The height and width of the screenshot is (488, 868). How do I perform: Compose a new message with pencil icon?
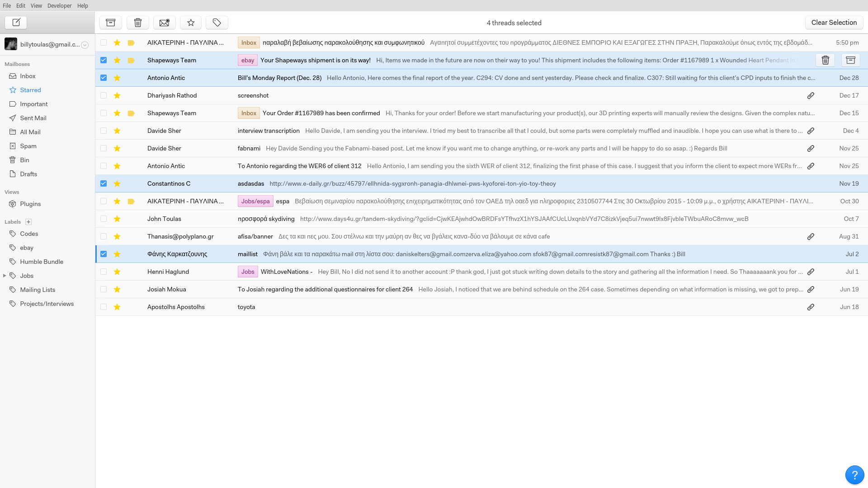pyautogui.click(x=16, y=22)
